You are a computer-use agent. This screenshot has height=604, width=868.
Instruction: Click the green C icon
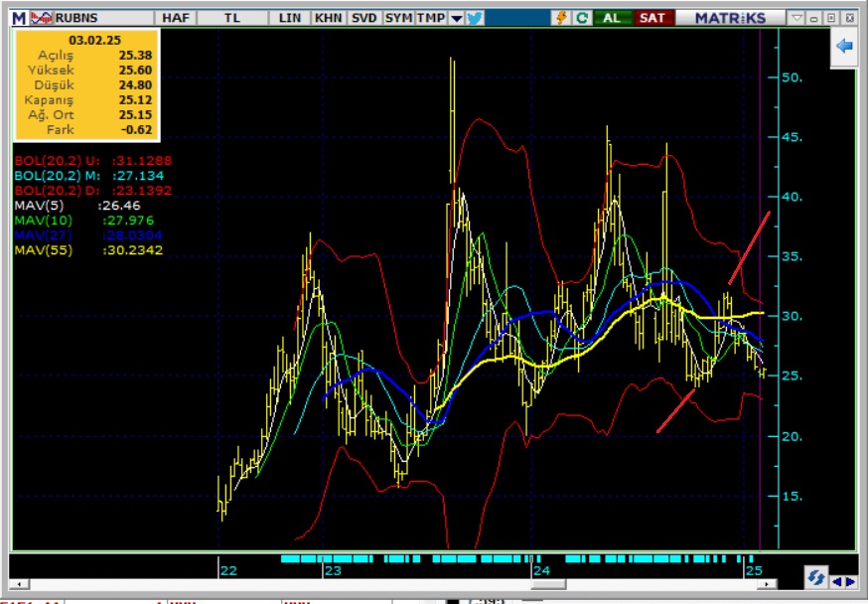pos(582,18)
